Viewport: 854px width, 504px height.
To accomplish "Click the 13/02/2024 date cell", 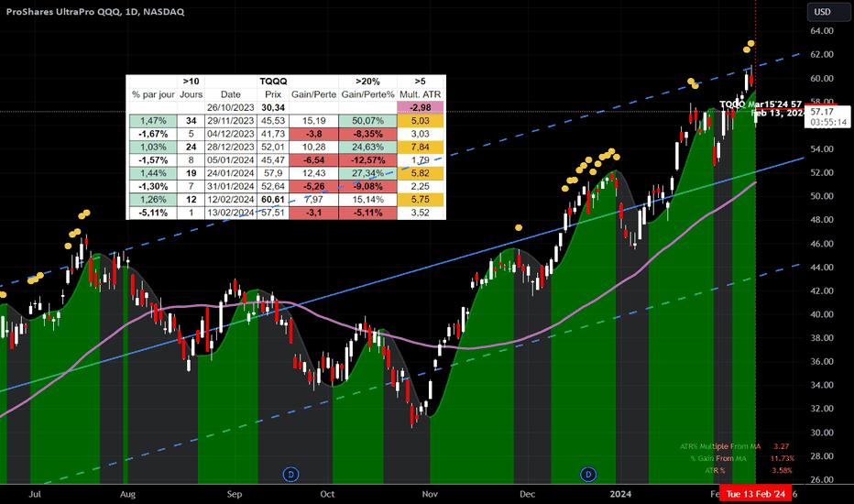I will point(230,213).
